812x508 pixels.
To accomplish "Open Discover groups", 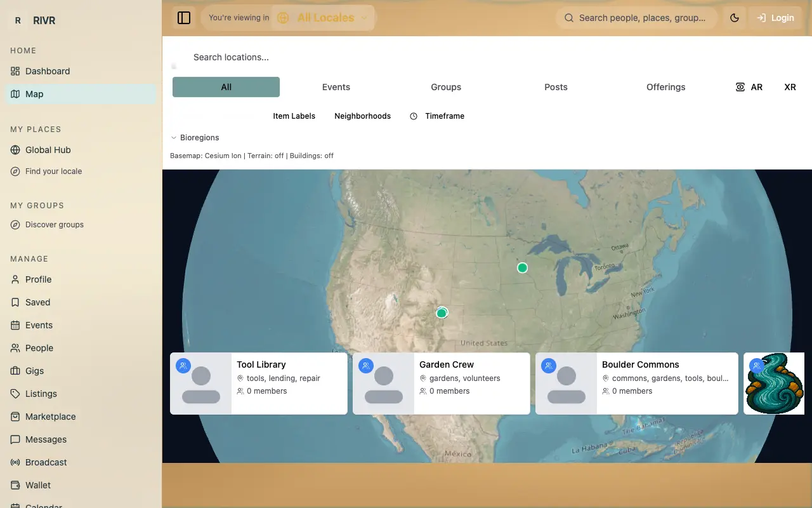I will [x=80, y=225].
